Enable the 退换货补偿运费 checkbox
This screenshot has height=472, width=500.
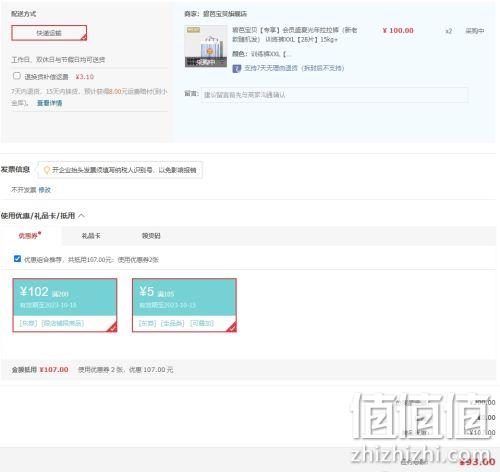(x=17, y=76)
